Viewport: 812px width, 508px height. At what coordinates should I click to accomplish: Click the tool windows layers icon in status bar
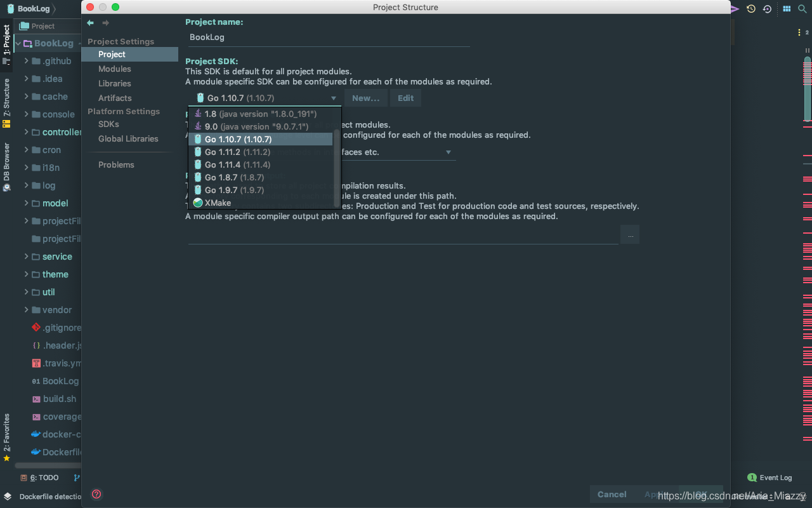pyautogui.click(x=7, y=496)
